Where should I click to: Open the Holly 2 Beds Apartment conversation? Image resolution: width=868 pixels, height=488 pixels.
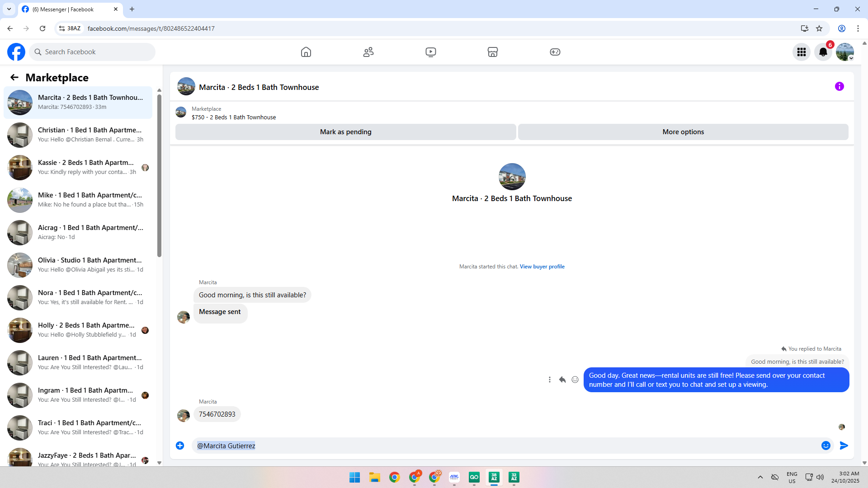[x=78, y=330]
